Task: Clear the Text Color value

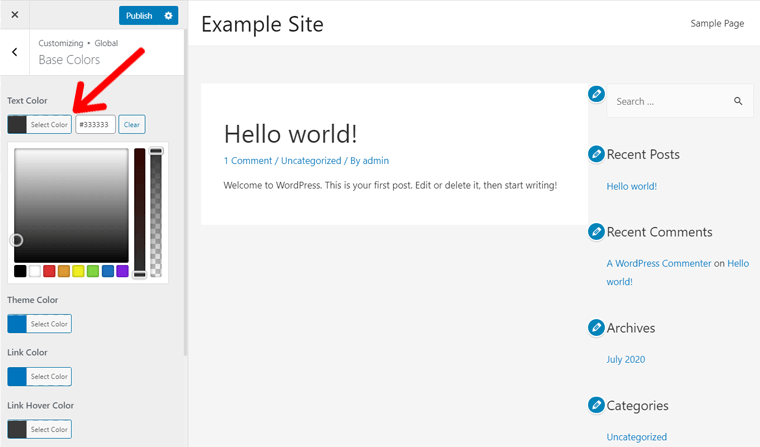Action: pyautogui.click(x=131, y=125)
